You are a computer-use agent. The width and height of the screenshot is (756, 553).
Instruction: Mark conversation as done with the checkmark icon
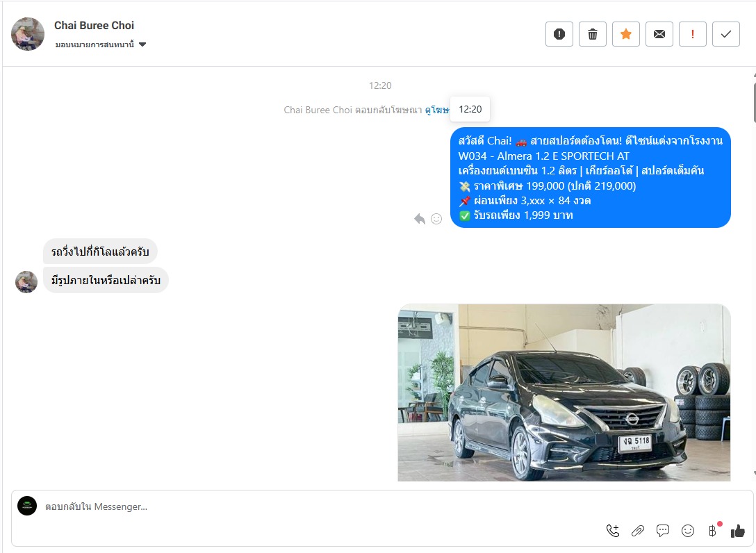[725, 34]
